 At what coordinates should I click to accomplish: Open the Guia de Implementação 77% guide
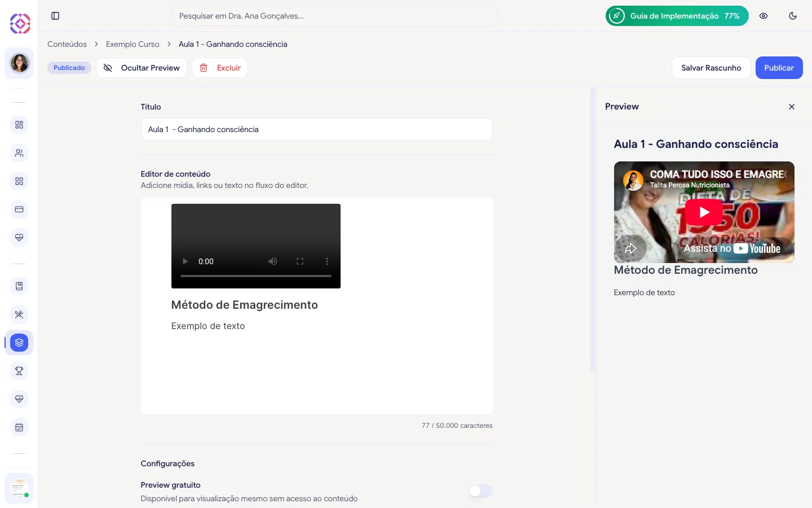point(677,16)
